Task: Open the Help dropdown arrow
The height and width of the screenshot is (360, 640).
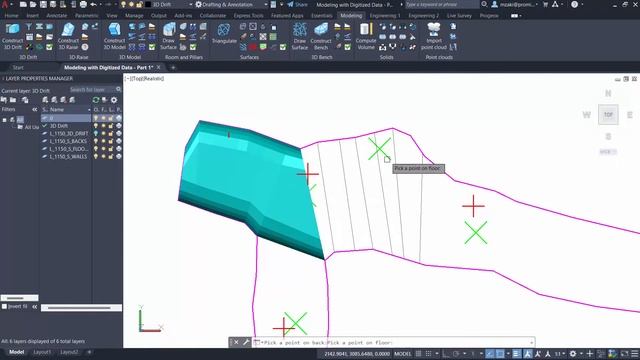Action: (x=582, y=4)
